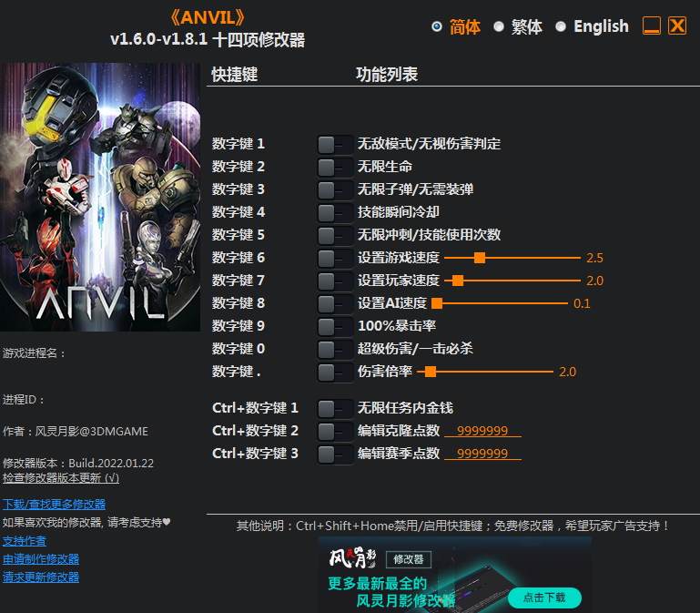Screen dimensions: 700x613
Task: Click the ANVIL game cover image
Action: pos(100,197)
